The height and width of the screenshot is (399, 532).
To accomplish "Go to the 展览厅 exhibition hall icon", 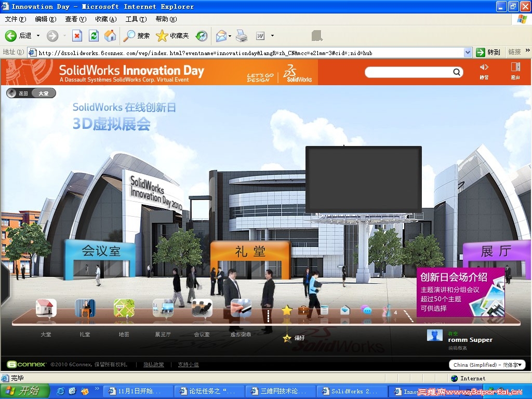I will pyautogui.click(x=163, y=308).
